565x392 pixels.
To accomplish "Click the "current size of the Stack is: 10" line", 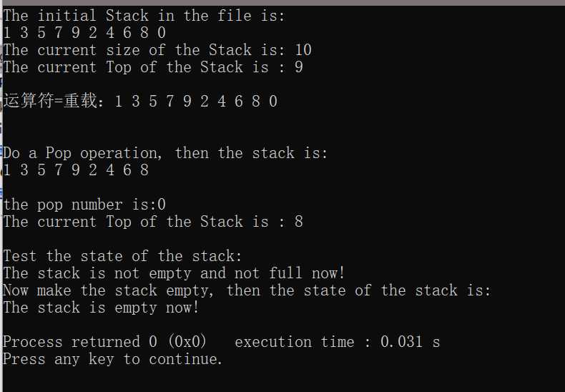I will coord(157,50).
